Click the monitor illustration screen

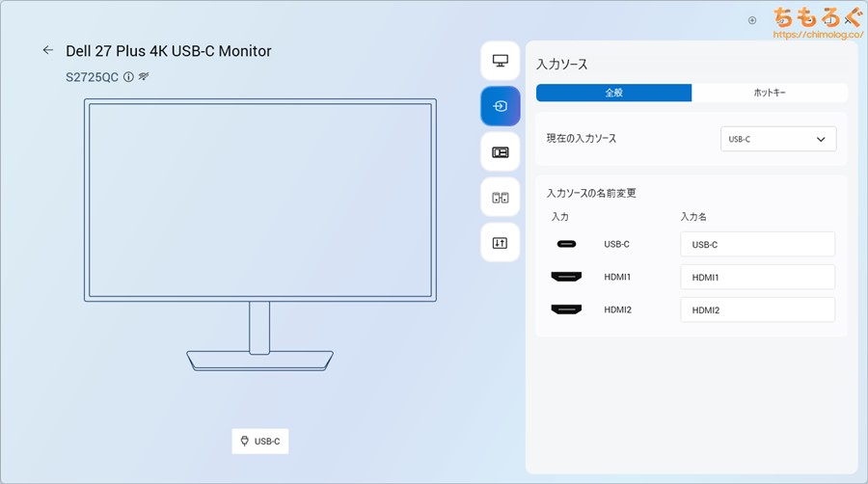tap(259, 199)
